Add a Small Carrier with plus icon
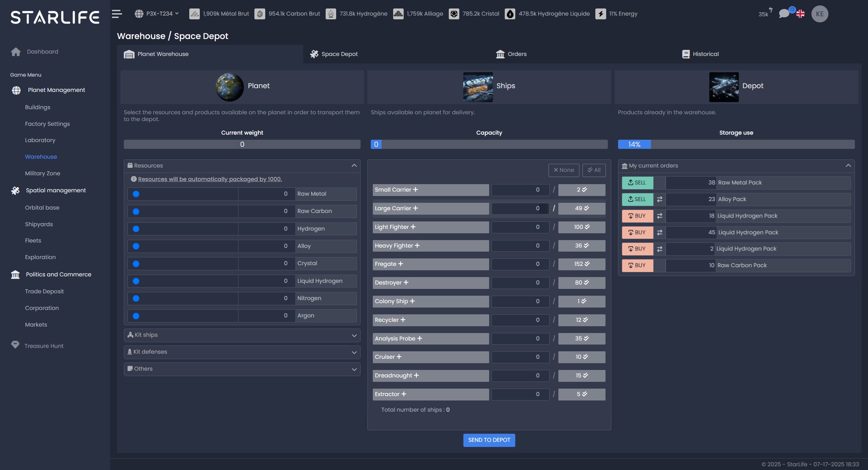 pos(416,190)
